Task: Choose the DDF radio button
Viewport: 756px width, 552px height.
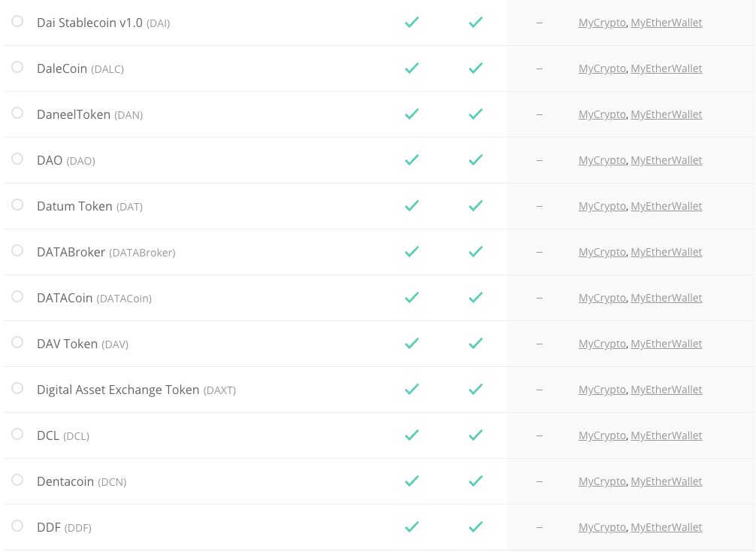Action: click(x=17, y=526)
